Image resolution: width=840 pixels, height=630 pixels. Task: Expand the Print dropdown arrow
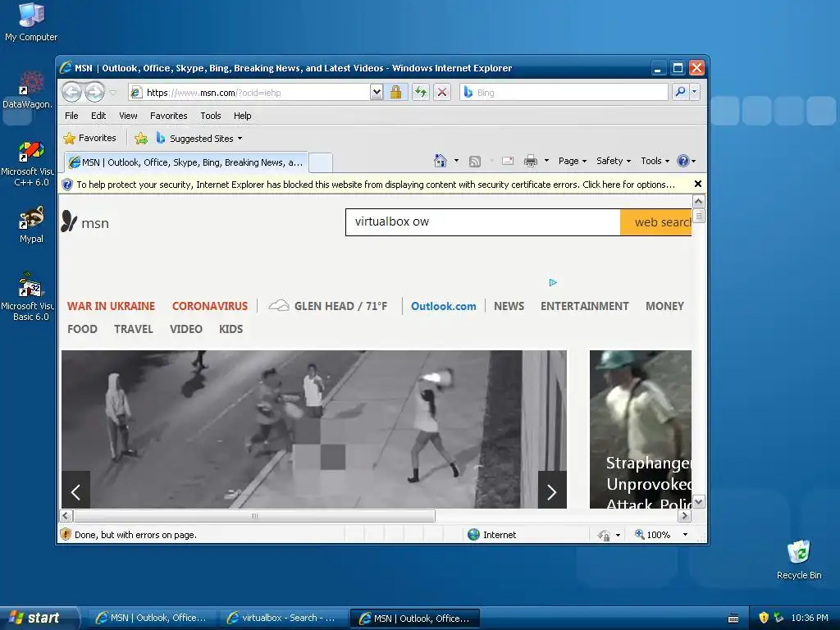point(546,161)
